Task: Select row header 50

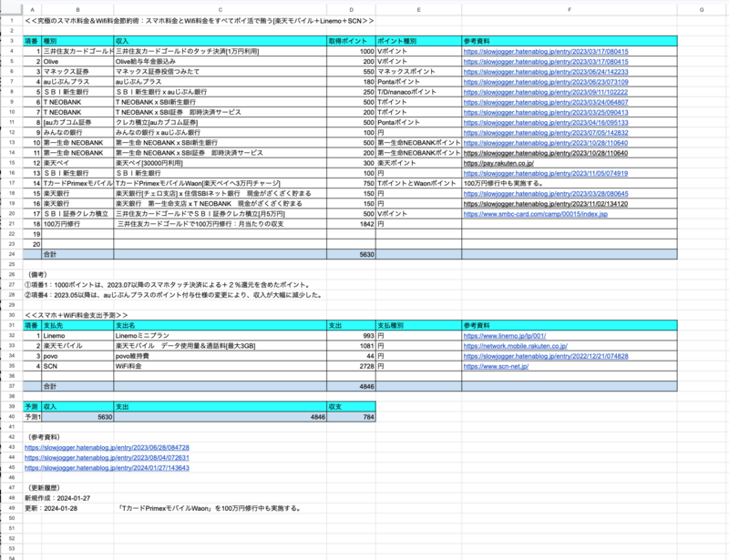Action: [12, 518]
